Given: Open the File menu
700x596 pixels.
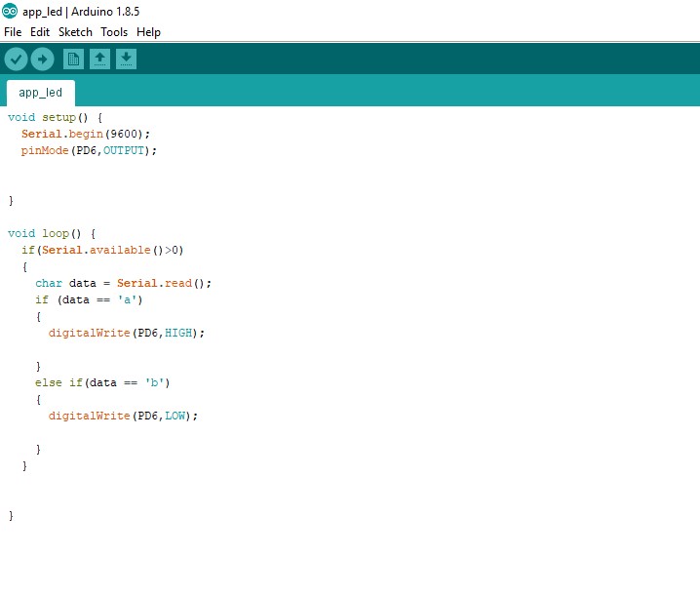Looking at the screenshot, I should pyautogui.click(x=13, y=32).
